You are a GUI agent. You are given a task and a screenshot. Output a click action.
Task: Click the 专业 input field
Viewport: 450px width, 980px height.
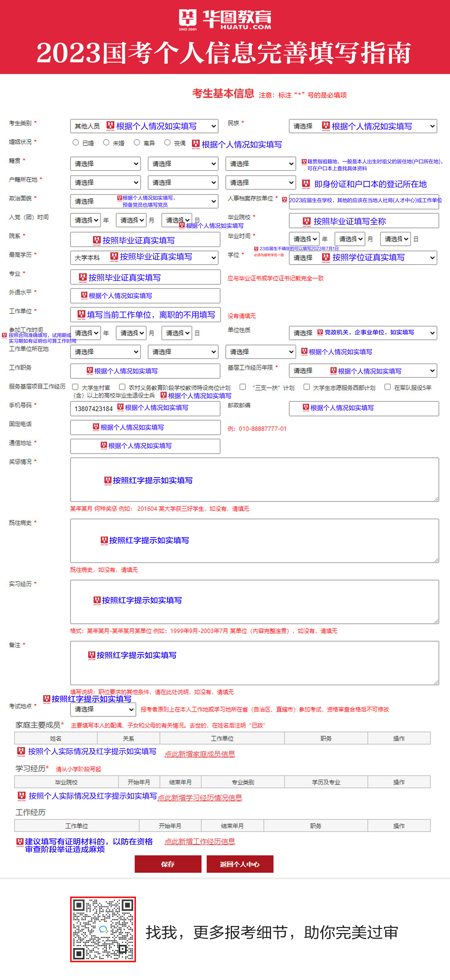(x=145, y=277)
